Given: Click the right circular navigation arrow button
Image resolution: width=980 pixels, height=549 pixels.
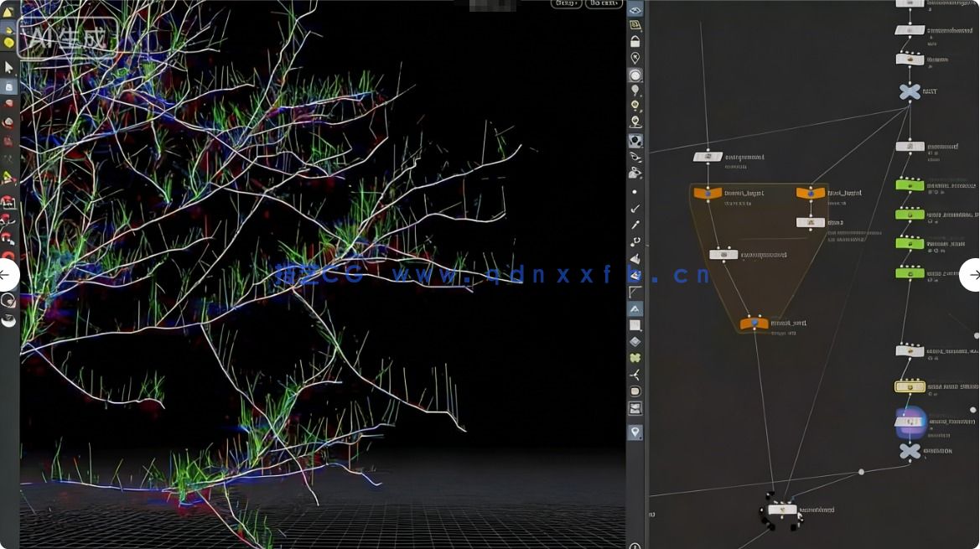Looking at the screenshot, I should (974, 275).
